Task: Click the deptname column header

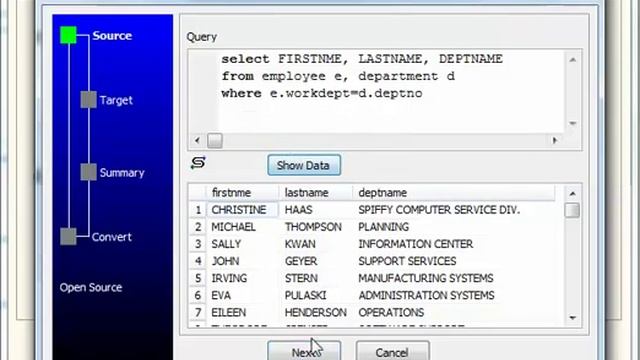Action: (x=454, y=193)
